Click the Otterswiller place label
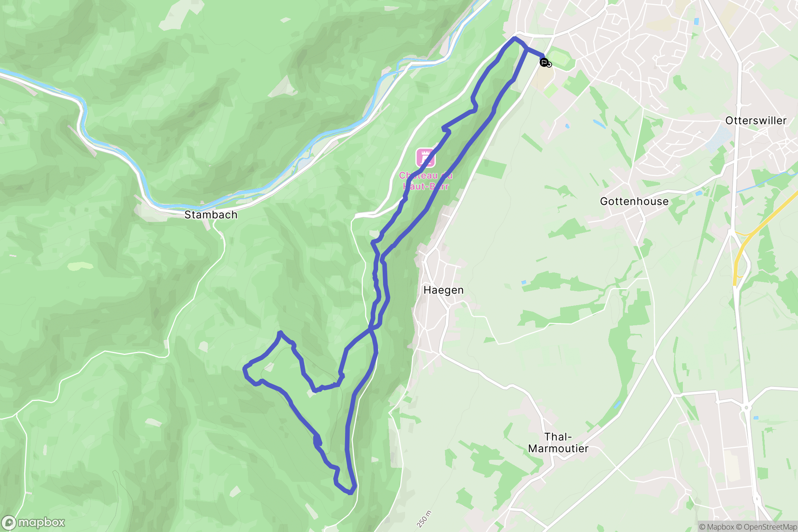 pos(756,120)
